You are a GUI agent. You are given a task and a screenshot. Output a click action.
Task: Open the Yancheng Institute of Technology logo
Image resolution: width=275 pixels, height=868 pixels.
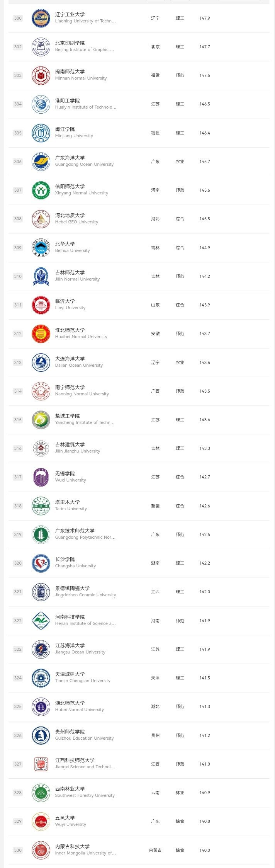pyautogui.click(x=41, y=420)
